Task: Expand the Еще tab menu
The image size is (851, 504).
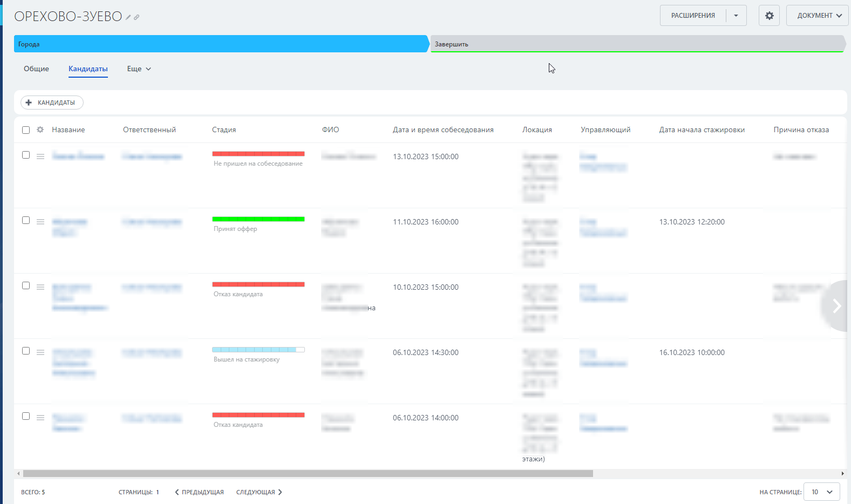Action: [x=139, y=69]
